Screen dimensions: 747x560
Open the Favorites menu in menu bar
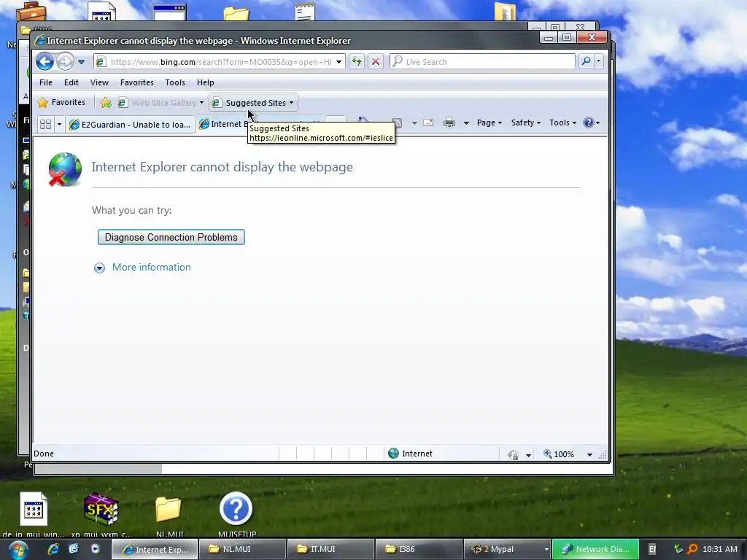[x=136, y=82]
